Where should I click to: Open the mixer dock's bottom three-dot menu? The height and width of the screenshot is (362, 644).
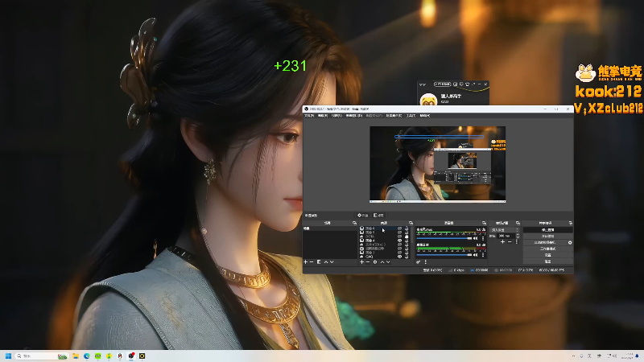(426, 262)
